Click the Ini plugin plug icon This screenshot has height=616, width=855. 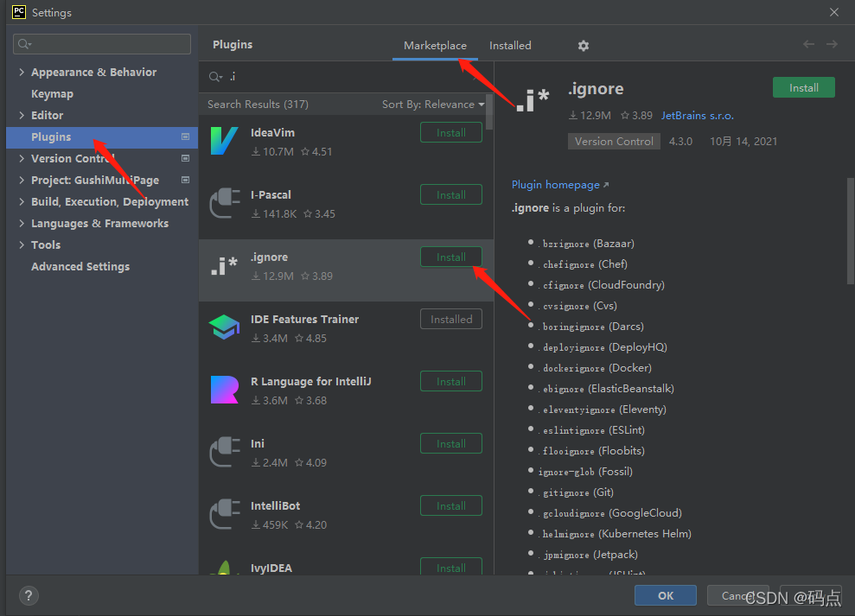[x=225, y=452]
